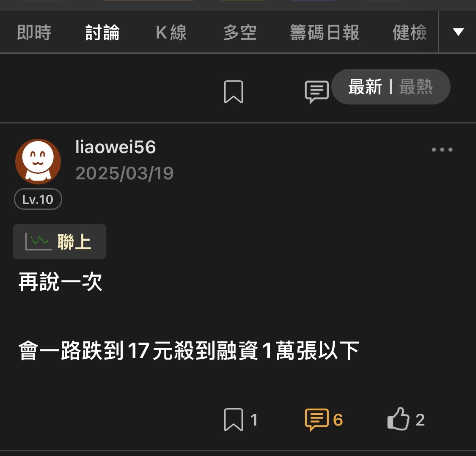Bookmark the liaowei56 post

[x=234, y=420]
